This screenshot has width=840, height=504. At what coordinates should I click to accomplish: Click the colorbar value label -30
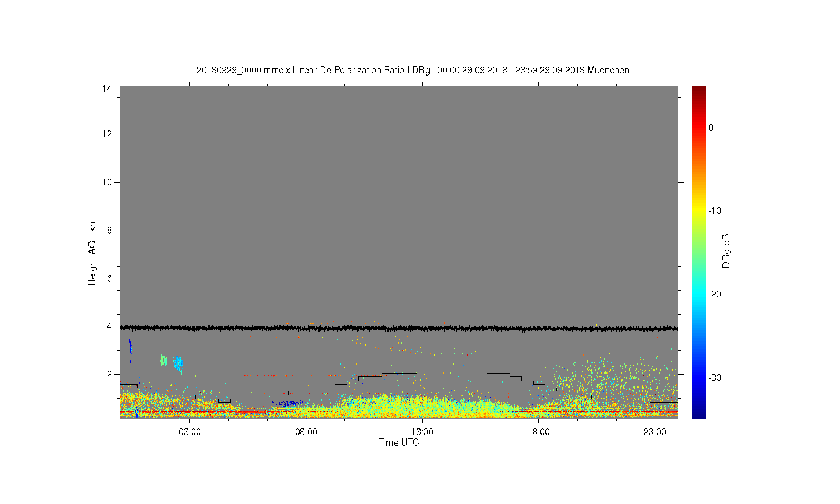[x=715, y=378]
